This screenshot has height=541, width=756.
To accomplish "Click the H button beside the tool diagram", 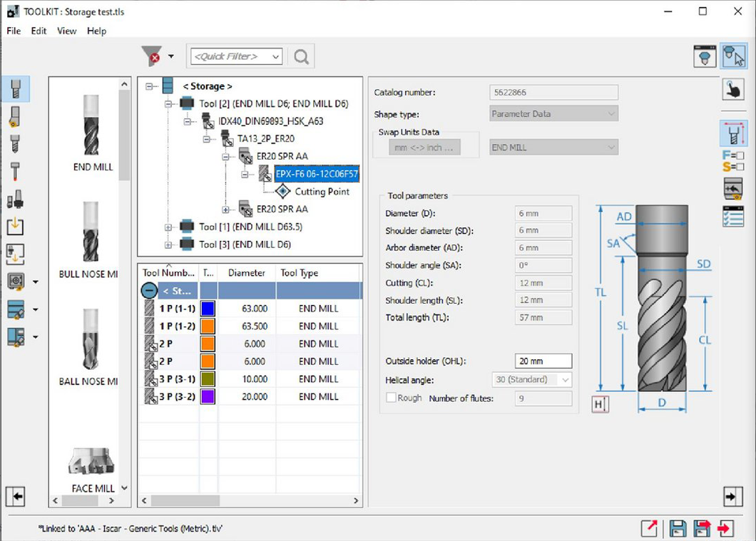I will tap(600, 404).
